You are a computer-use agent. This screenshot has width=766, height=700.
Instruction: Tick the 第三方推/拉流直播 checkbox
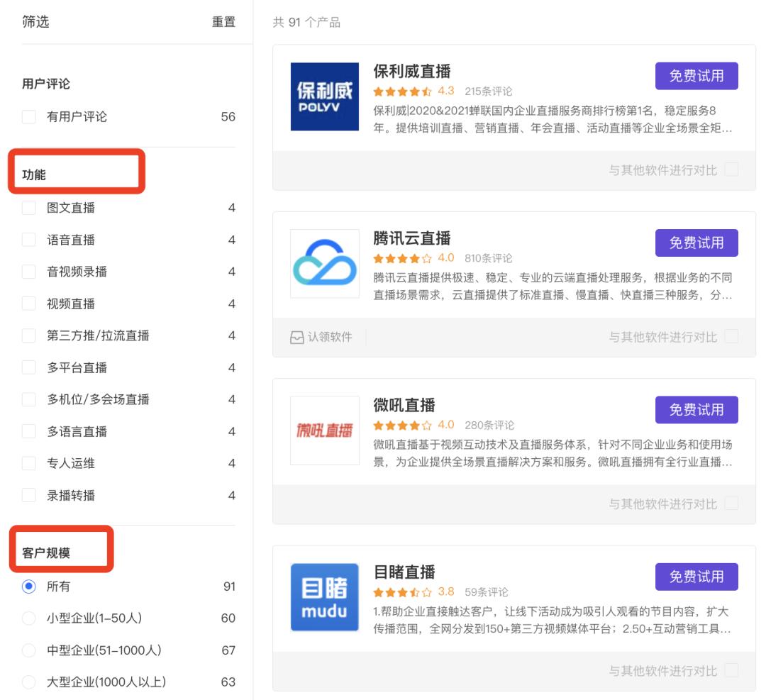point(29,335)
